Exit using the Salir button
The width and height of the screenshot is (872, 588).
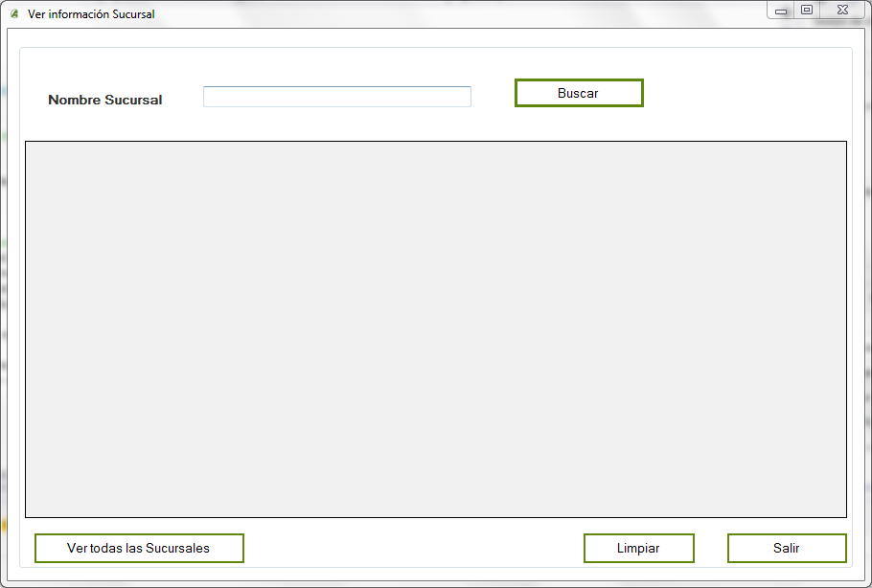(x=787, y=548)
